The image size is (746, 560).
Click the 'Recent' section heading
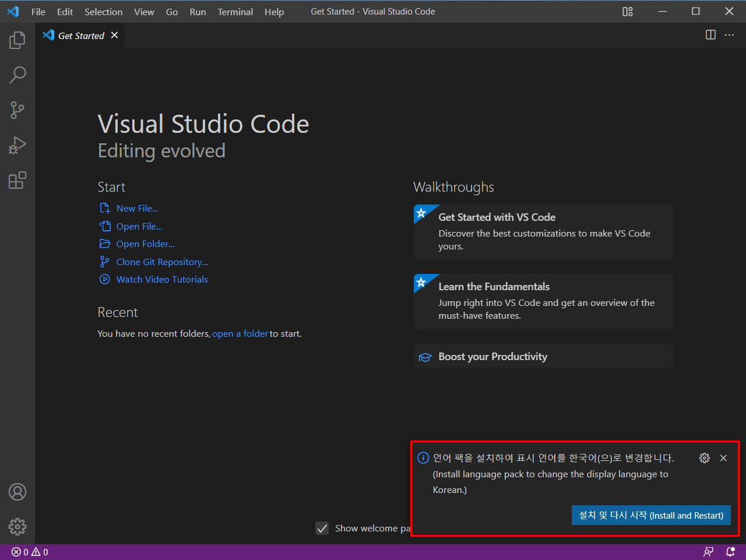[118, 312]
